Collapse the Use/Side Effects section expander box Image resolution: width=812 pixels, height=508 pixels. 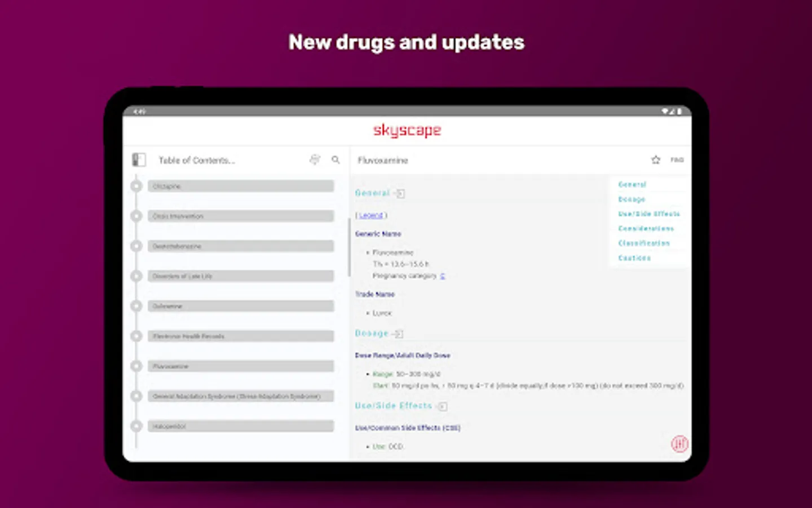click(x=443, y=406)
